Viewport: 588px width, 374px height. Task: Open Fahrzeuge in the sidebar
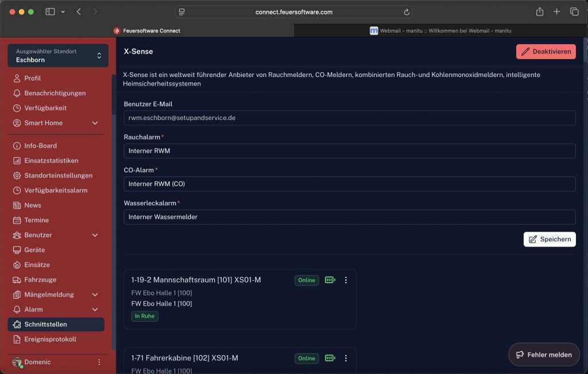click(40, 280)
